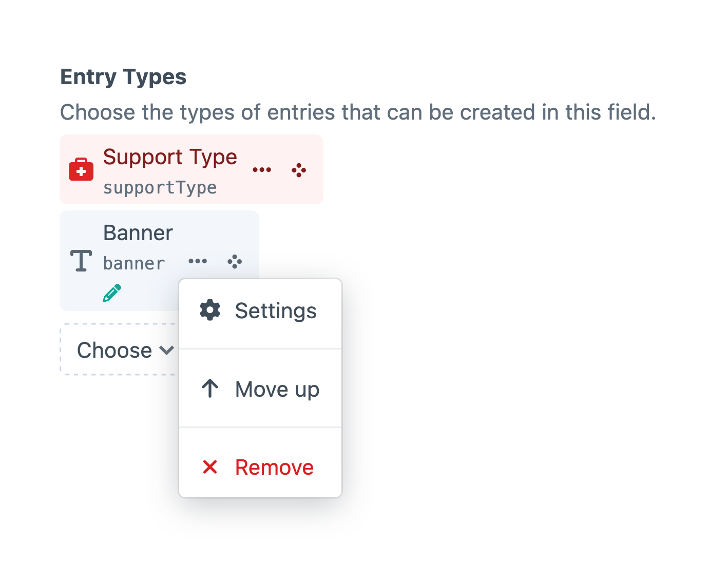
Task: Click the Settings gear icon
Action: pyautogui.click(x=210, y=310)
